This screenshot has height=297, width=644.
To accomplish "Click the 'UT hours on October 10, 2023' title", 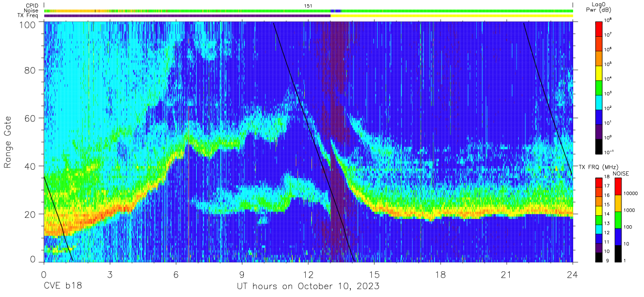I will pyautogui.click(x=307, y=287).
